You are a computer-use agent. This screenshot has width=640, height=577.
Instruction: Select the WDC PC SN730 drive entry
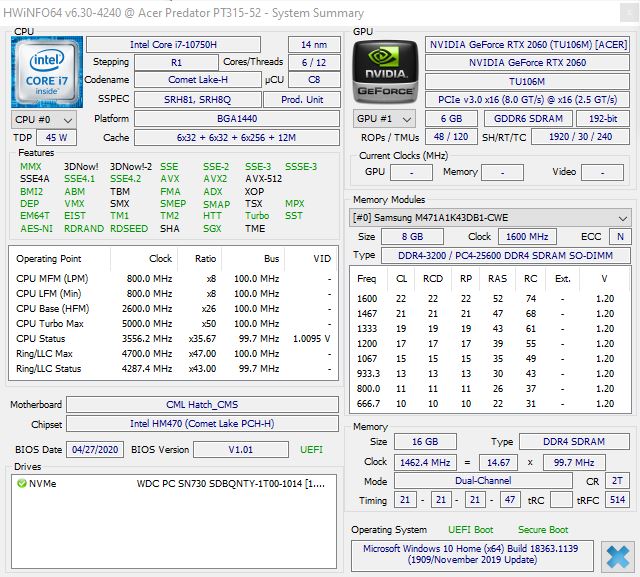coord(230,484)
